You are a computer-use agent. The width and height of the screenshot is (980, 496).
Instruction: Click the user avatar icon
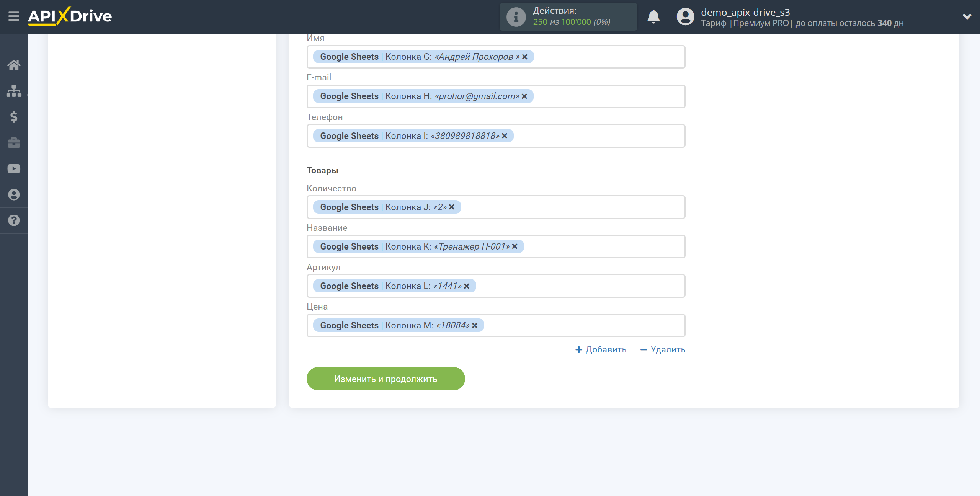click(685, 17)
